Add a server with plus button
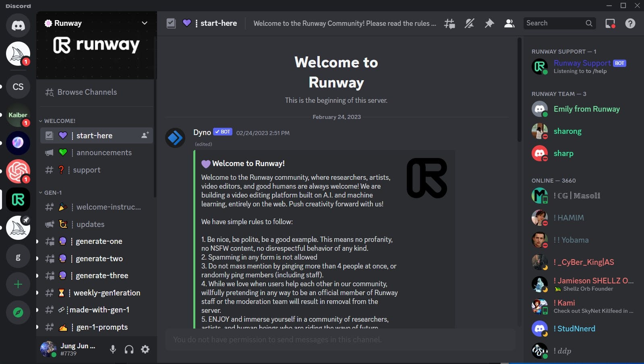Image resolution: width=644 pixels, height=364 pixels. pyautogui.click(x=18, y=285)
